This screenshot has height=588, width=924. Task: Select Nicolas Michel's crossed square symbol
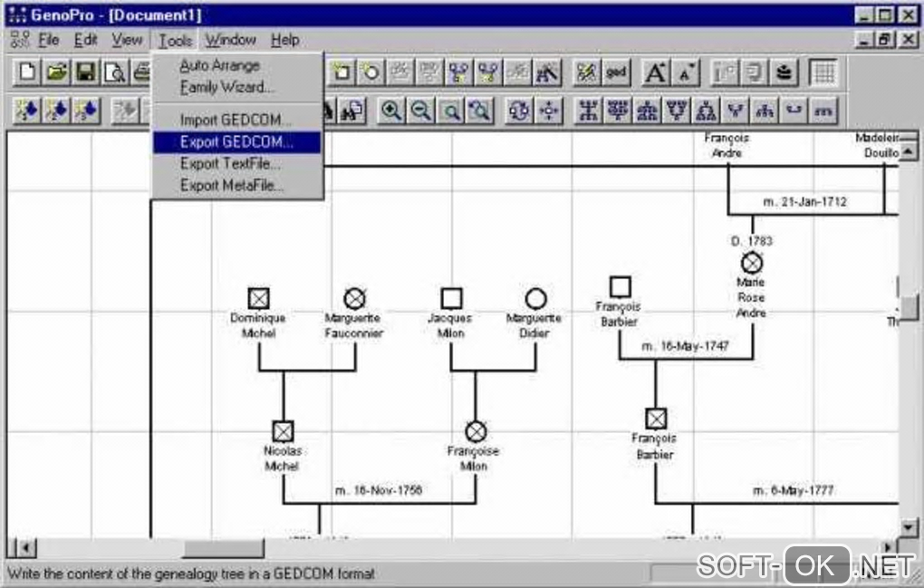[283, 431]
